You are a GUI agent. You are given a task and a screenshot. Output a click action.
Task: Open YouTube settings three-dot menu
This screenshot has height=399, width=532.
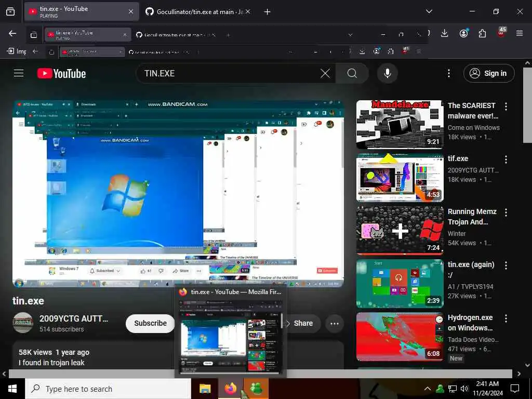[448, 73]
